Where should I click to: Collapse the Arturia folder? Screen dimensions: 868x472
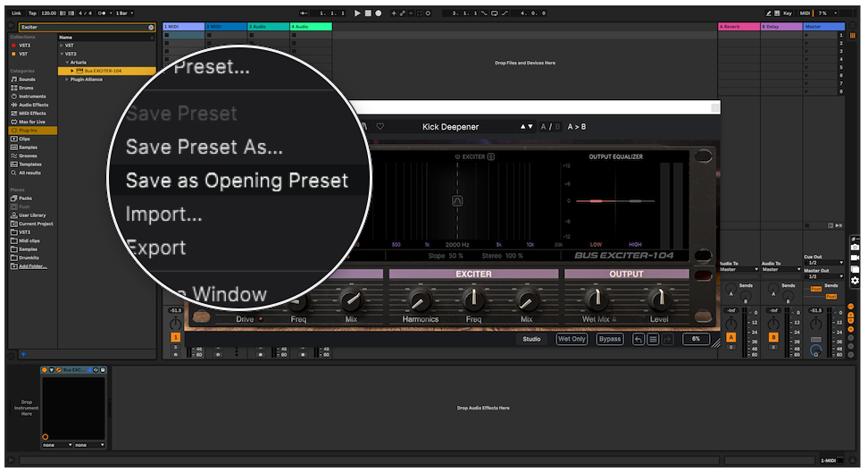tap(67, 63)
